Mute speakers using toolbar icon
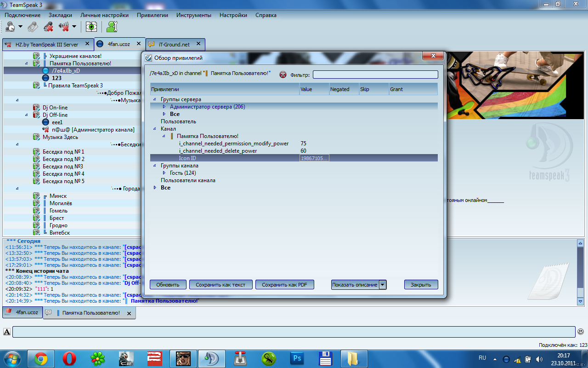This screenshot has width=588, height=368. 64,27
